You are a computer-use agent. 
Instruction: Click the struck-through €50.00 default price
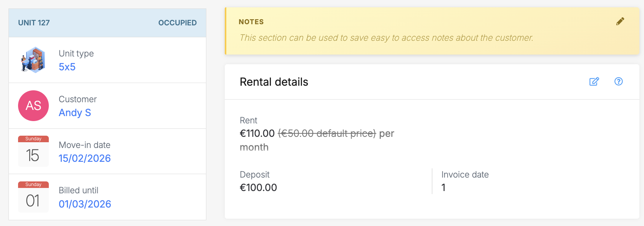point(327,133)
